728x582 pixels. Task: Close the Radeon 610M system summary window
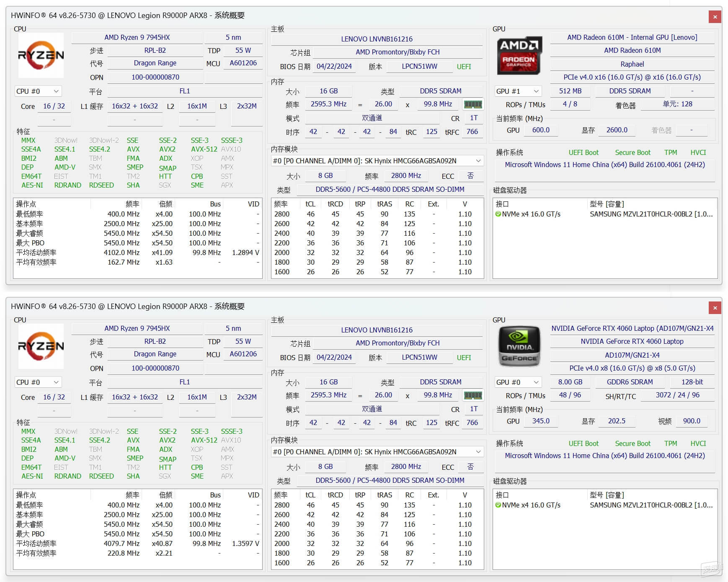[x=715, y=17]
